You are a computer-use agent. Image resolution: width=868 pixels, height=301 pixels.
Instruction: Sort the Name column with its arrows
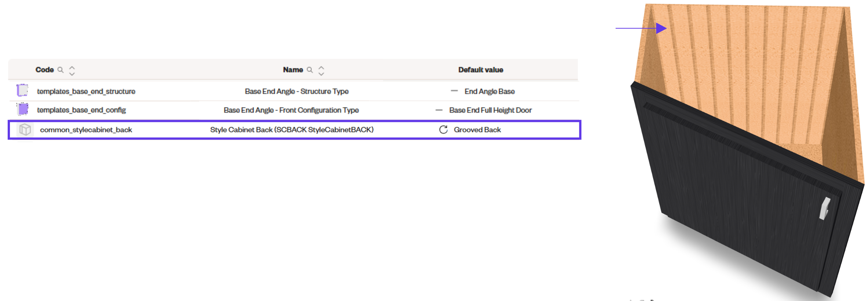321,70
